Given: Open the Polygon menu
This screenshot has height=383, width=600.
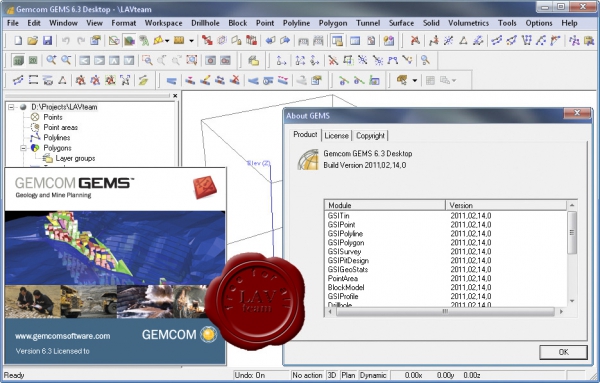Looking at the screenshot, I should click(333, 23).
